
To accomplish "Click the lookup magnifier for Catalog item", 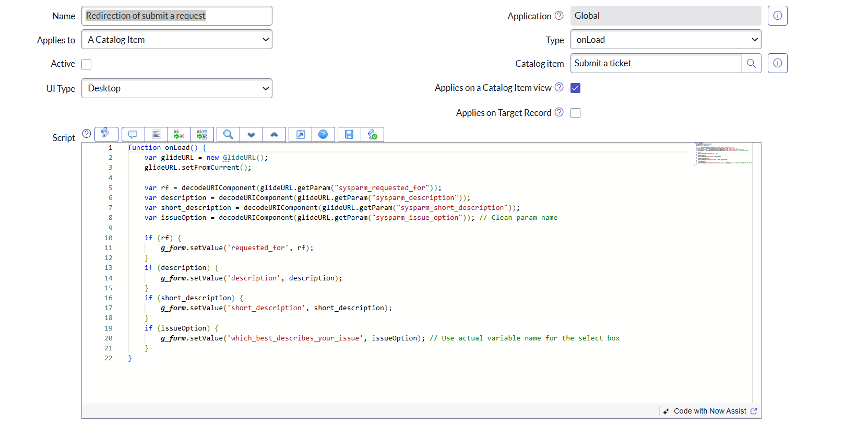I will (x=751, y=63).
